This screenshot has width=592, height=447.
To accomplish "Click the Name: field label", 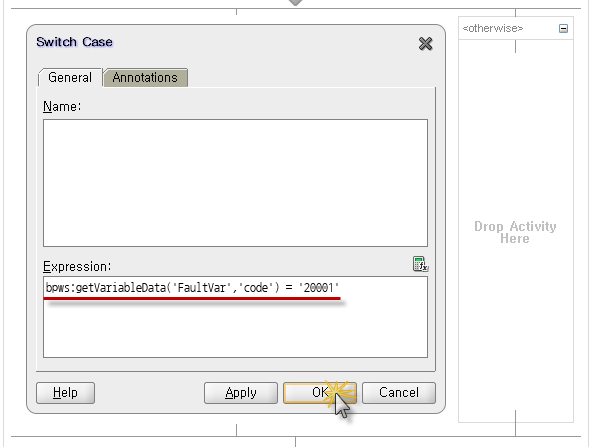I will coord(62,106).
